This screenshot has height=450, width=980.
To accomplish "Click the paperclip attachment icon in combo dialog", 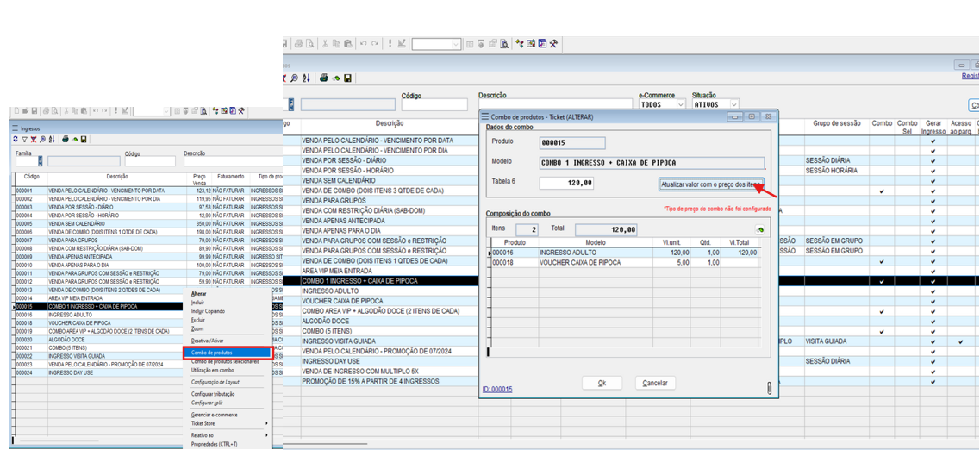I will pos(769,388).
